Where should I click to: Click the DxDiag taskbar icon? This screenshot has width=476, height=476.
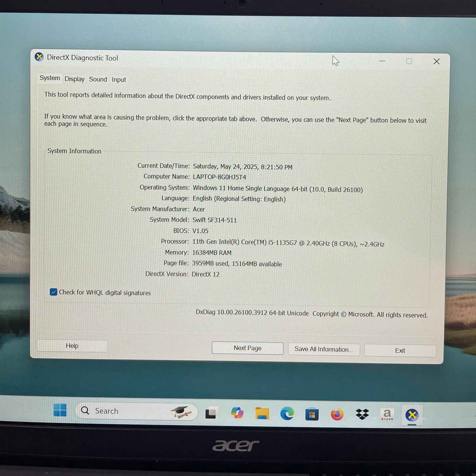[412, 415]
